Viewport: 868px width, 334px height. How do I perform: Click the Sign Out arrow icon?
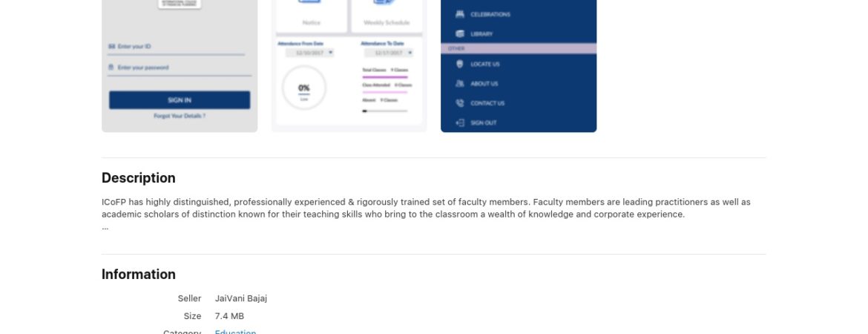(459, 123)
